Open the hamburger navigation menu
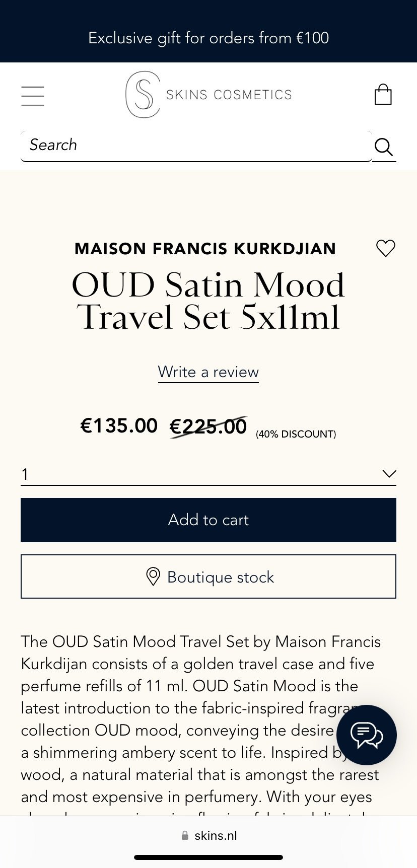 tap(33, 96)
